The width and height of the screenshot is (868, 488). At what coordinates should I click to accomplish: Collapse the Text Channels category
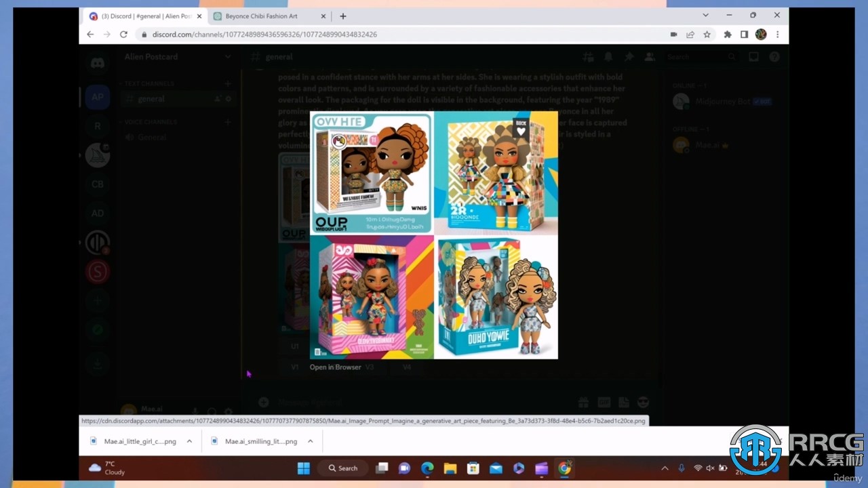(x=149, y=83)
